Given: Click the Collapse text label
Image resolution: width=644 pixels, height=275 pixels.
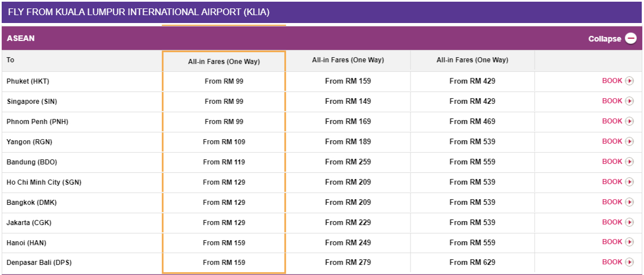Looking at the screenshot, I should [605, 39].
